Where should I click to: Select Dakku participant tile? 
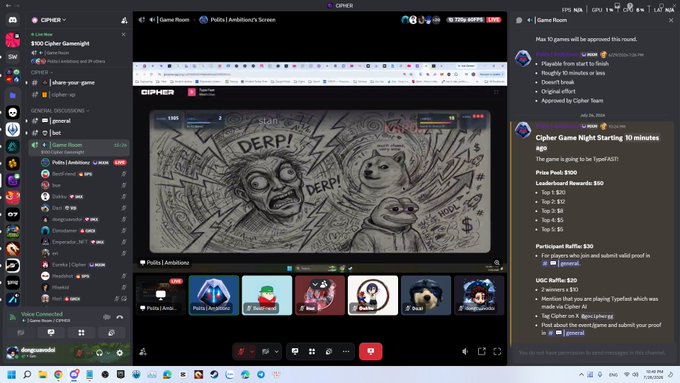pos(373,295)
